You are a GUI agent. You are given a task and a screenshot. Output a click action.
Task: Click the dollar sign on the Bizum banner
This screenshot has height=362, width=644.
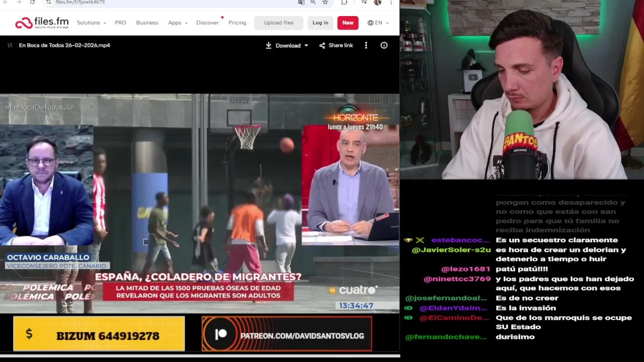(x=29, y=334)
